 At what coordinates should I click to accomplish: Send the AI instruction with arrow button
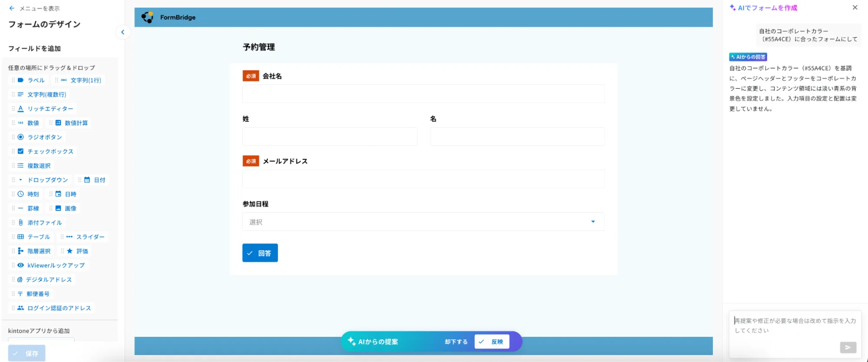(848, 347)
